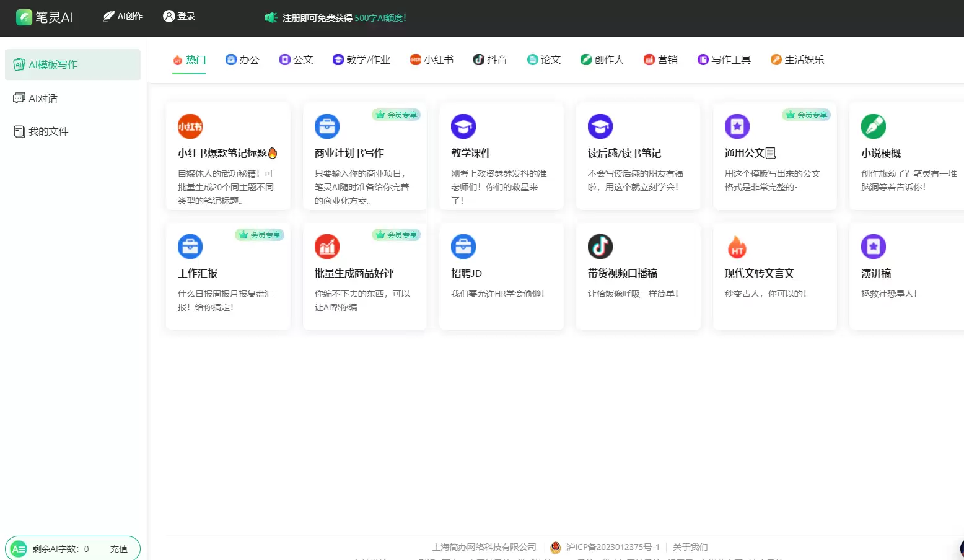Switch to 论文 tab
Screen dimensions: 964x560
tap(544, 59)
